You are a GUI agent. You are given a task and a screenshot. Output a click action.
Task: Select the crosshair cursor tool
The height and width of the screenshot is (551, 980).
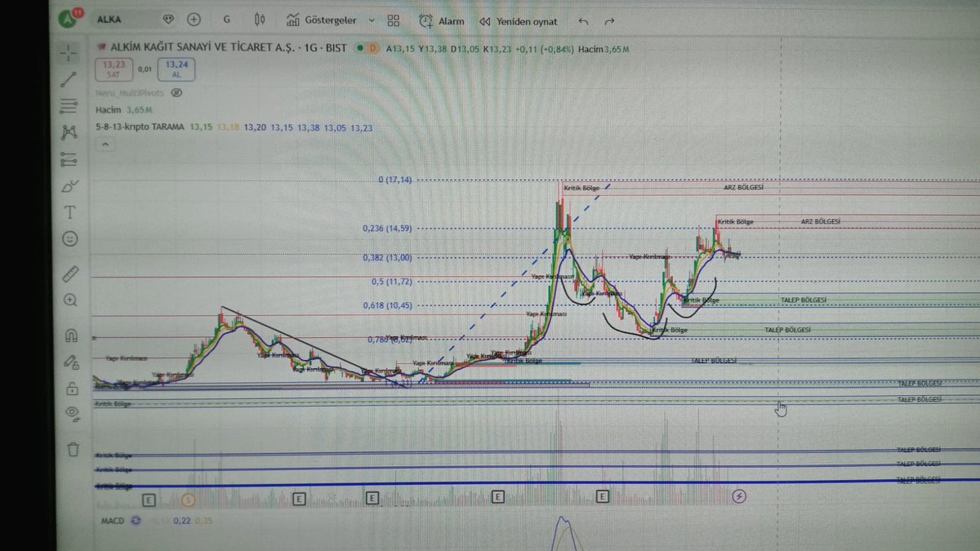pos(69,52)
